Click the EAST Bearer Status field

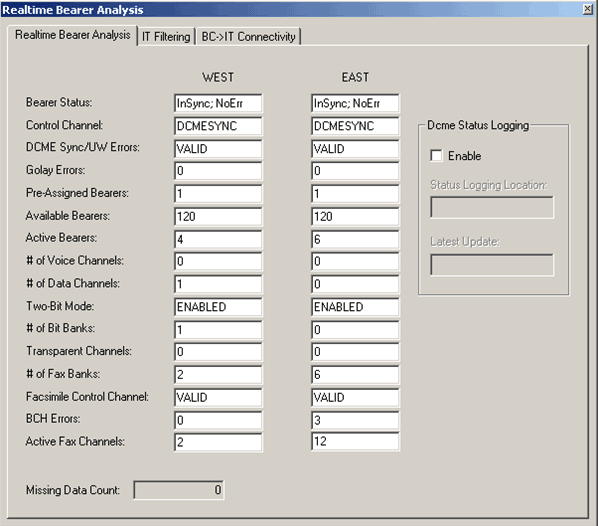pyautogui.click(x=355, y=103)
